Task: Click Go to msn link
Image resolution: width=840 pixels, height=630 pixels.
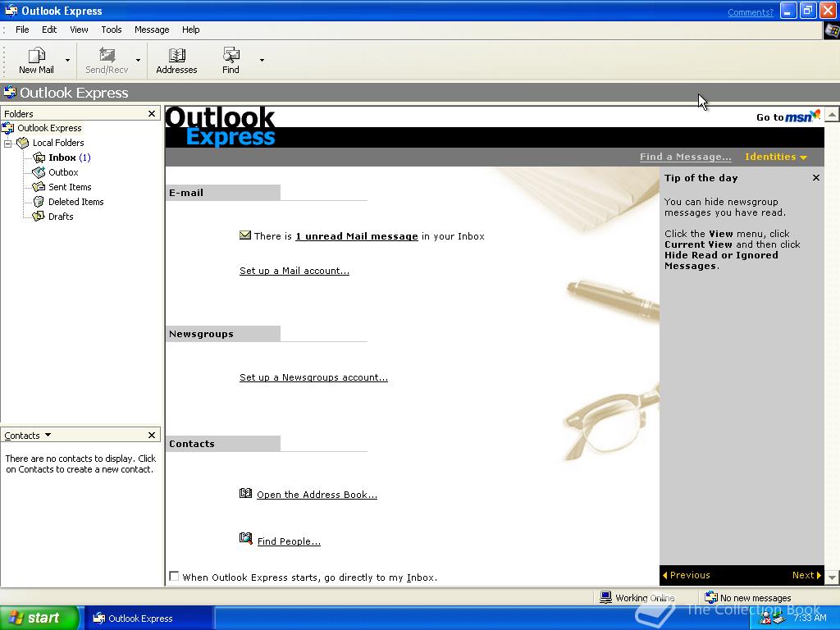Action: tap(788, 116)
